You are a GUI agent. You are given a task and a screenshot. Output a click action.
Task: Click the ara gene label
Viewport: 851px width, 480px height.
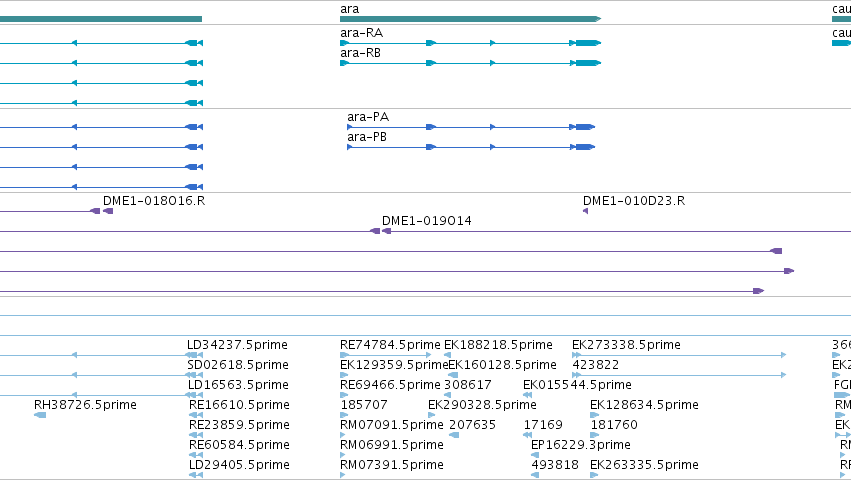click(350, 9)
